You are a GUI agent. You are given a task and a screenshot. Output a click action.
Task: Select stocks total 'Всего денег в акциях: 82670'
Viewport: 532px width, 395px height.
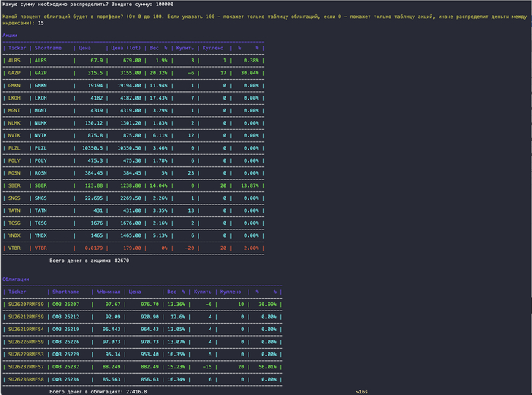coord(89,261)
